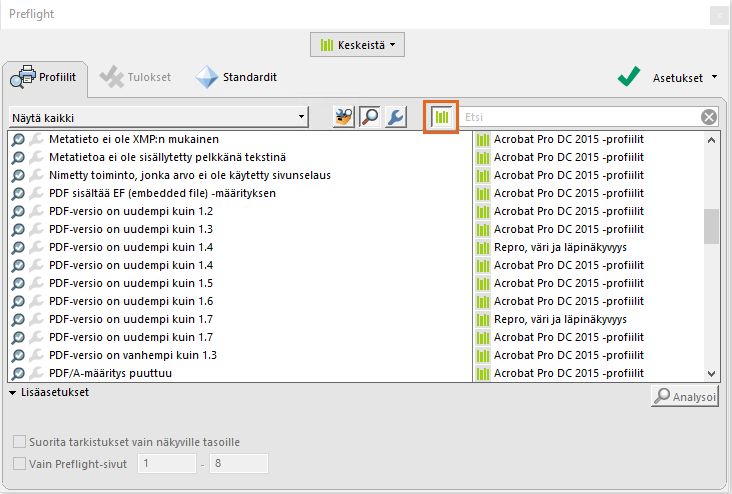Select 'PDF-versio on vanhempi kuin 1.3'
732x494 pixels.
point(133,355)
